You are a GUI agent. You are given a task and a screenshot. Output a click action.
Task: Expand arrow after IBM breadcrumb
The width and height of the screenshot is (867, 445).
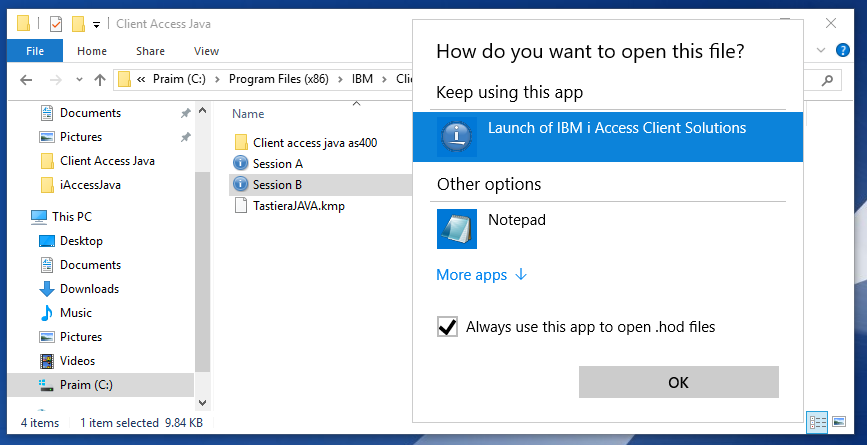[384, 79]
